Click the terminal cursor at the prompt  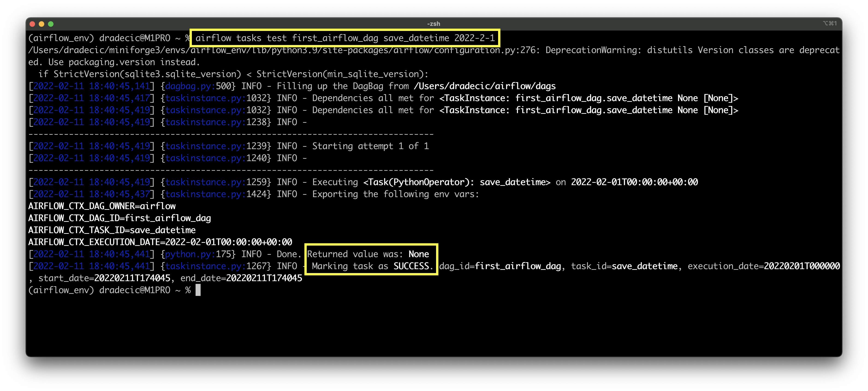click(x=198, y=290)
